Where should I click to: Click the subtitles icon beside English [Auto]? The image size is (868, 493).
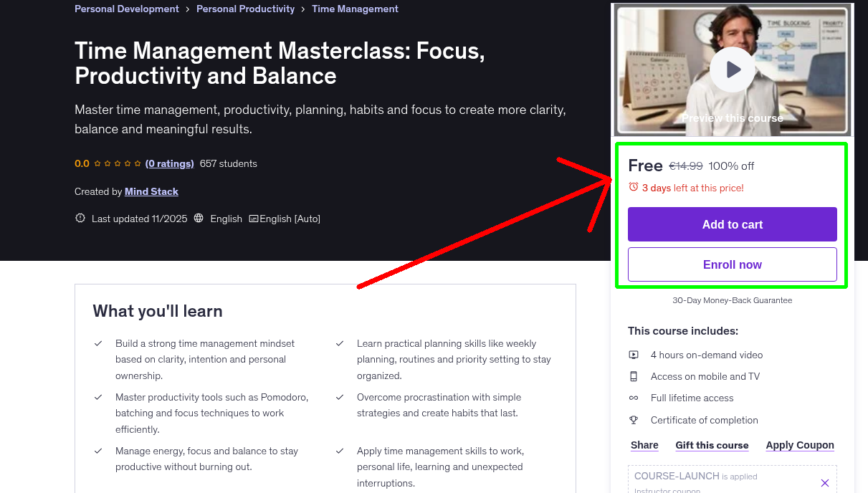[255, 219]
